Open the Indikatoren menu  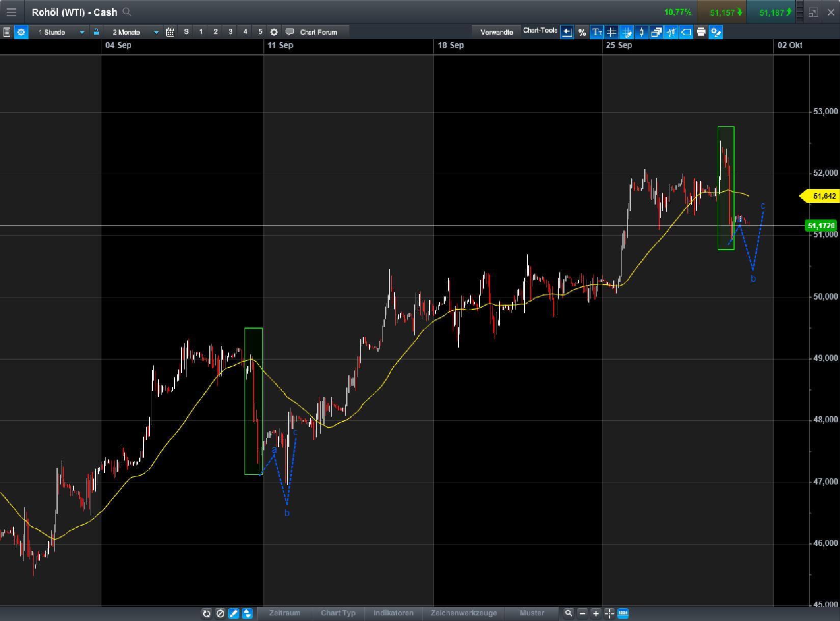tap(393, 613)
